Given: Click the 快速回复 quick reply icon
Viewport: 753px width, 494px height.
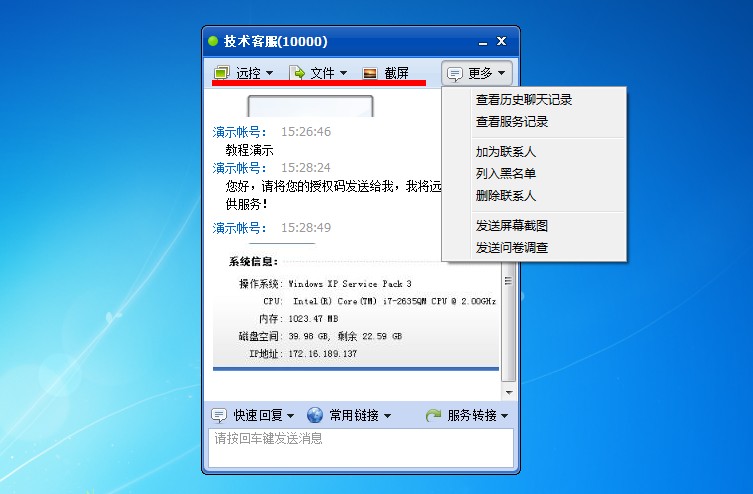Looking at the screenshot, I should tap(219, 415).
